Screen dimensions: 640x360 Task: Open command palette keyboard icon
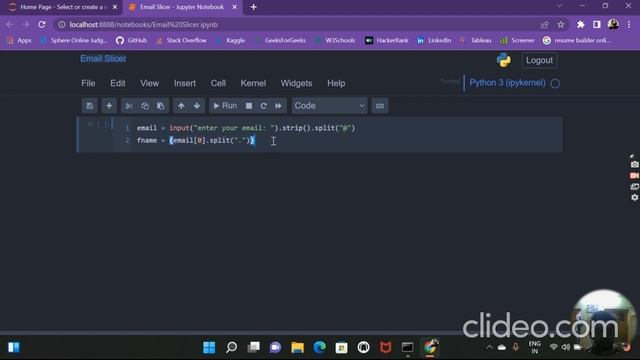pos(380,106)
